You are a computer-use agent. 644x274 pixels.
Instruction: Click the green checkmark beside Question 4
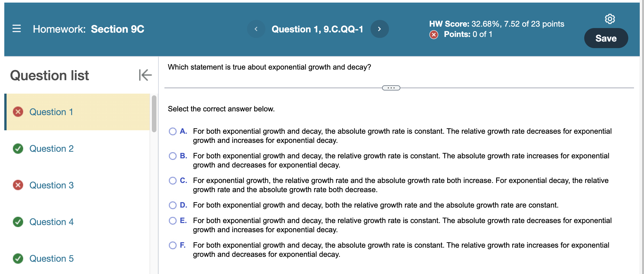(18, 222)
